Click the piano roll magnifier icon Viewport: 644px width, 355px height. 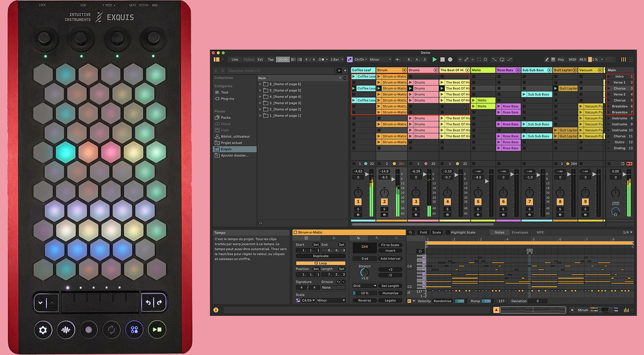tap(411, 233)
